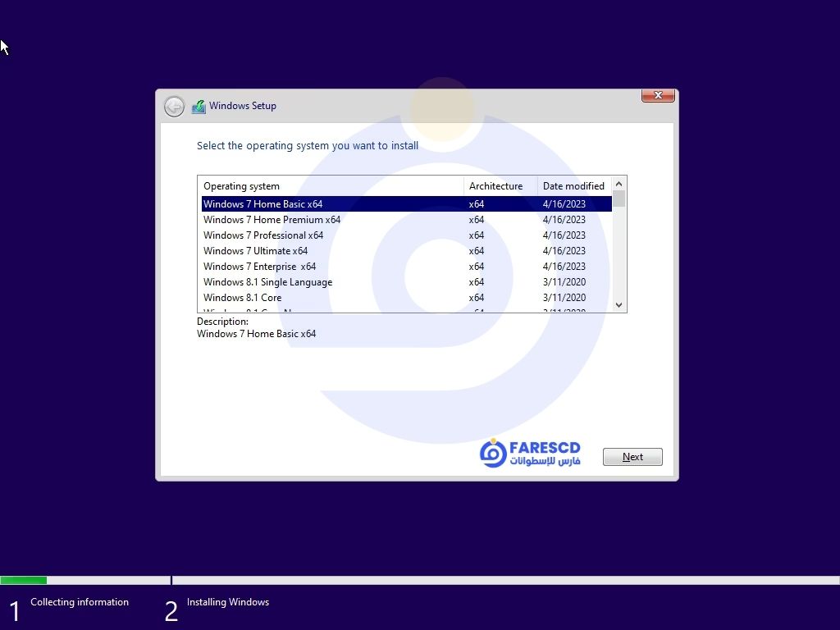Select Windows 7 Enterprise x64

coord(407,267)
